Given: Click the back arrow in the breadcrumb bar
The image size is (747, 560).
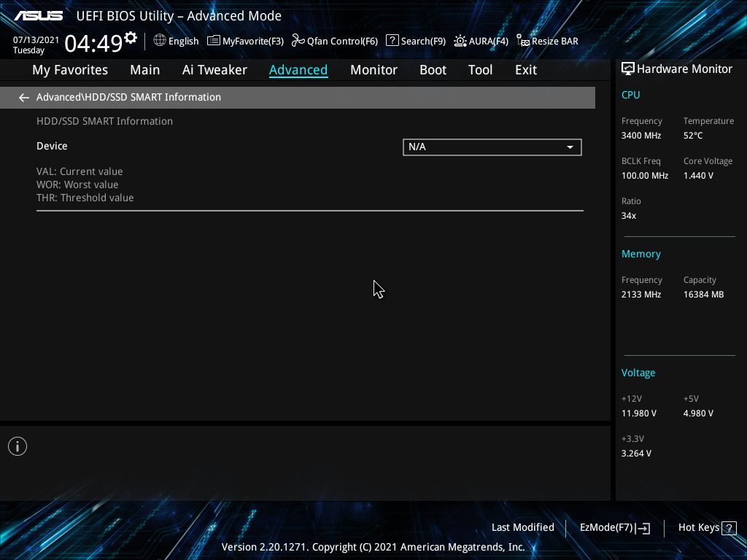Looking at the screenshot, I should [24, 98].
